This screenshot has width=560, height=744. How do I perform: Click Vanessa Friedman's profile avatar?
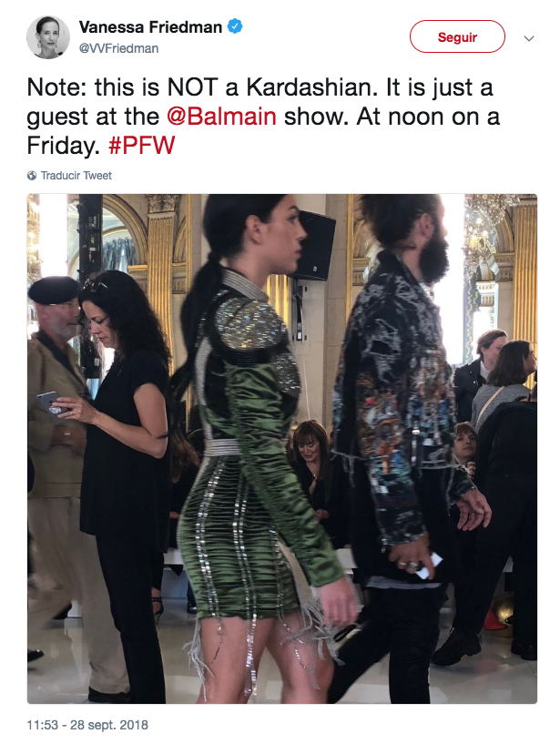(x=48, y=37)
